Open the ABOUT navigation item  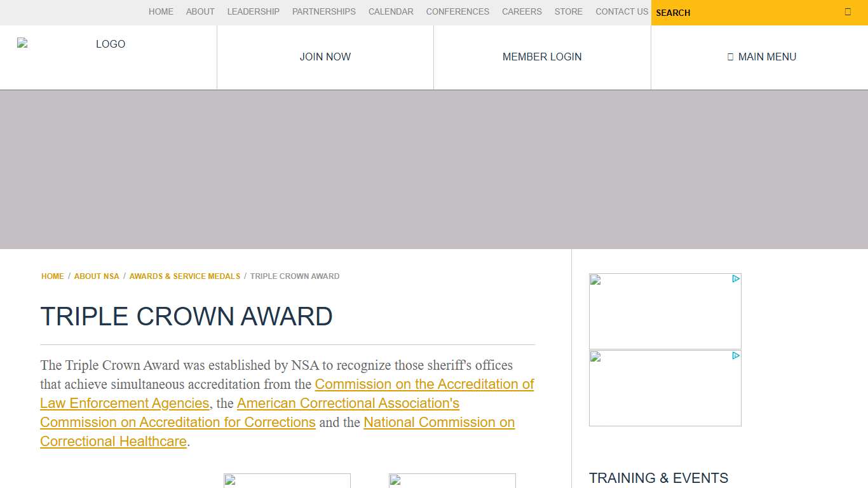(x=200, y=11)
